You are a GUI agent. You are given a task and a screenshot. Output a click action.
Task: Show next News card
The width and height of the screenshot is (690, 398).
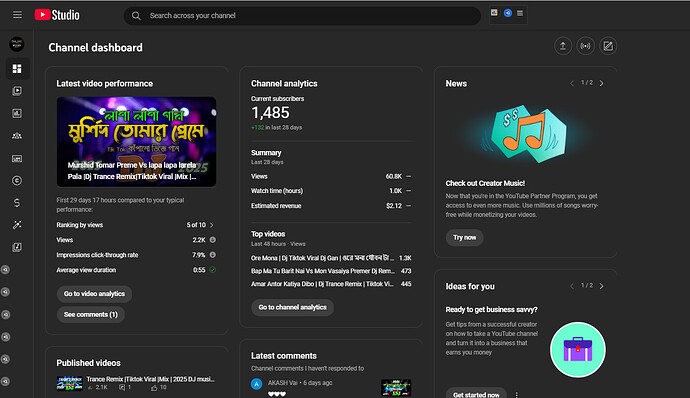tap(602, 83)
